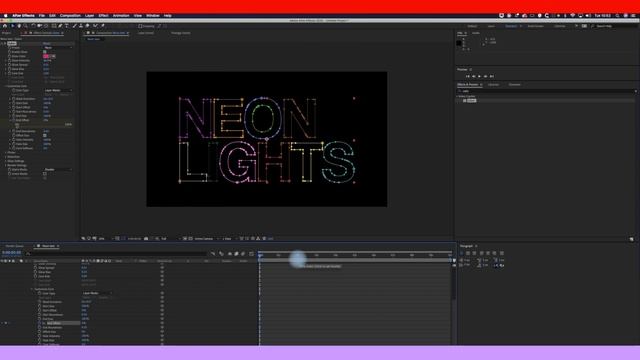Viewport: 640px width, 360px height.
Task: Switch to the Render Queue tab
Action: pos(14,246)
